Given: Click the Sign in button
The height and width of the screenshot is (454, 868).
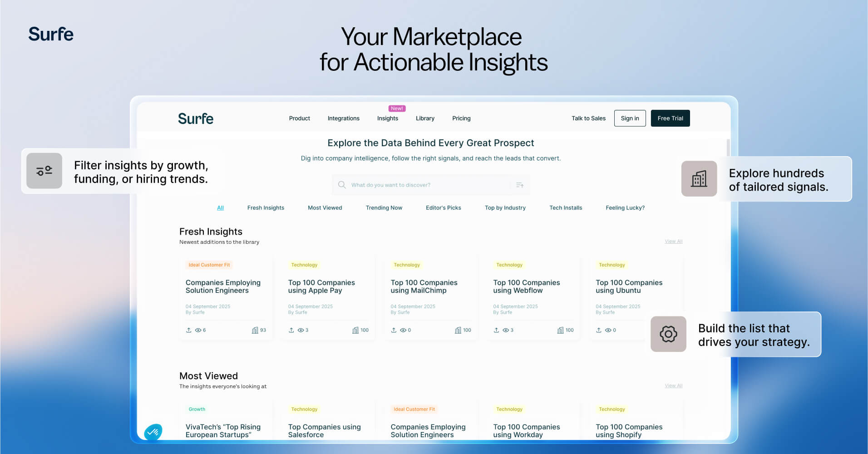Looking at the screenshot, I should pyautogui.click(x=630, y=118).
